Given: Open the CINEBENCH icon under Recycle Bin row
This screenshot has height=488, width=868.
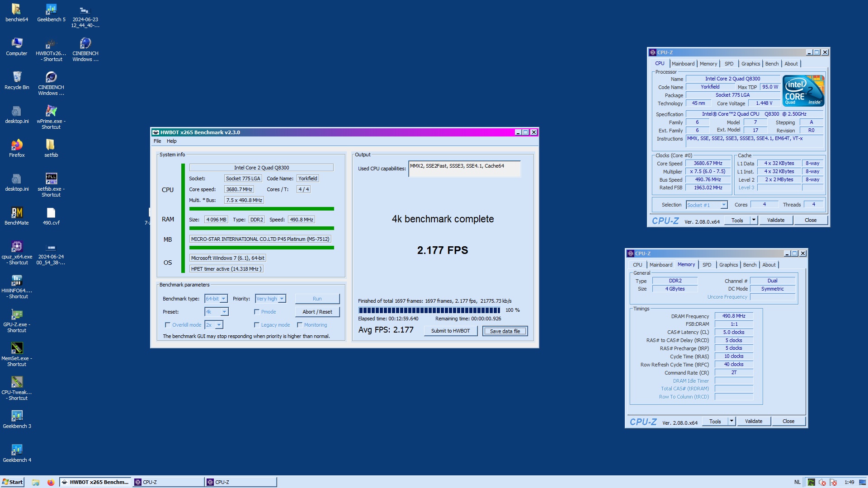Looking at the screenshot, I should [x=51, y=84].
